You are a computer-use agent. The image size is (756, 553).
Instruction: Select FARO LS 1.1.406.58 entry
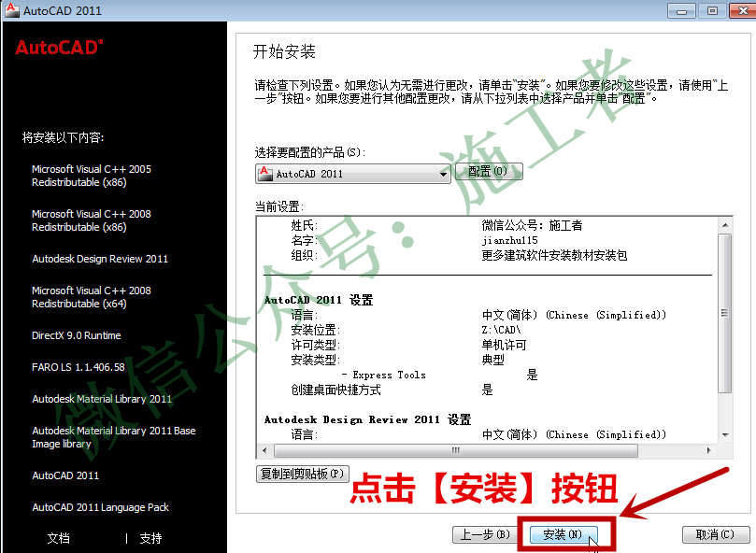[x=78, y=367]
